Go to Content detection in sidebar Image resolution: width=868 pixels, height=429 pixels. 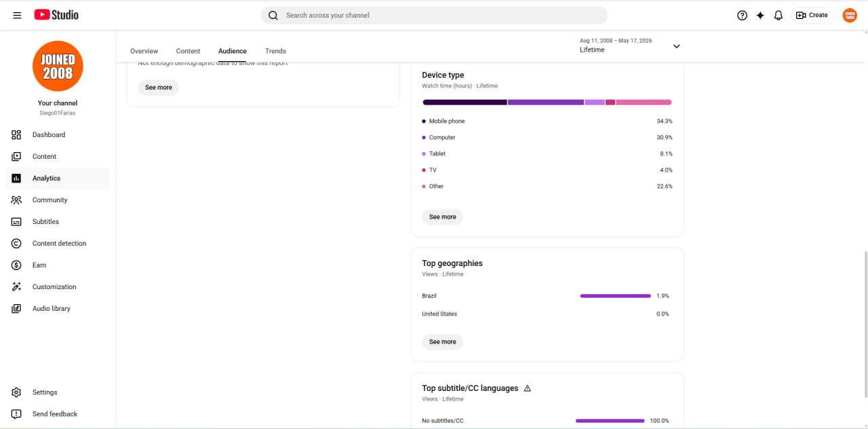(x=58, y=243)
